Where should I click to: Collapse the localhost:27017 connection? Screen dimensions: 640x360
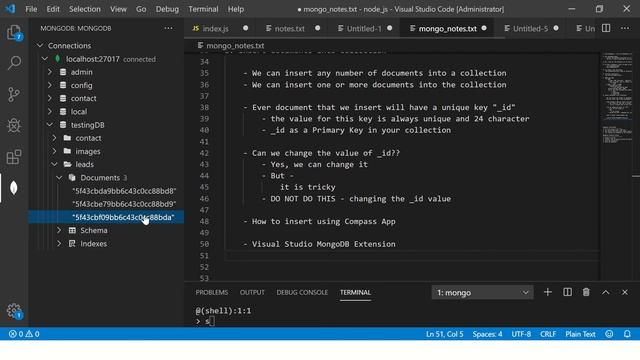click(45, 59)
